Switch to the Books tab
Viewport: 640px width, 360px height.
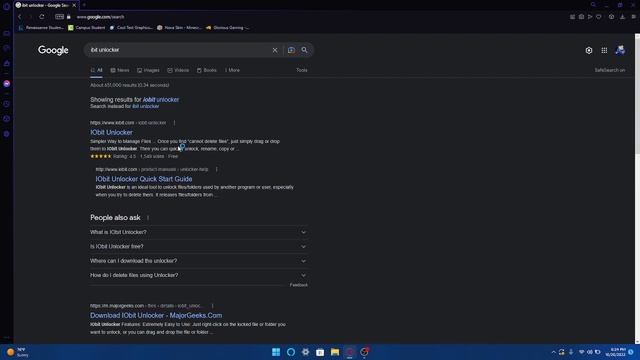pyautogui.click(x=207, y=70)
